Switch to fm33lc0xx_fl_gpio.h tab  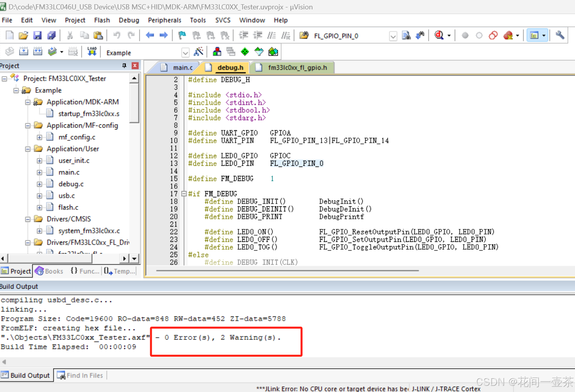tap(292, 67)
